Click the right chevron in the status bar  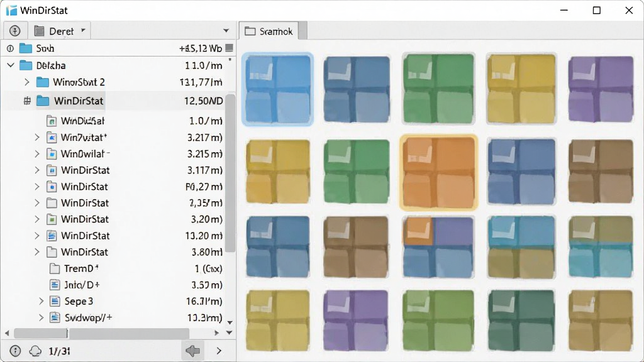click(x=219, y=351)
